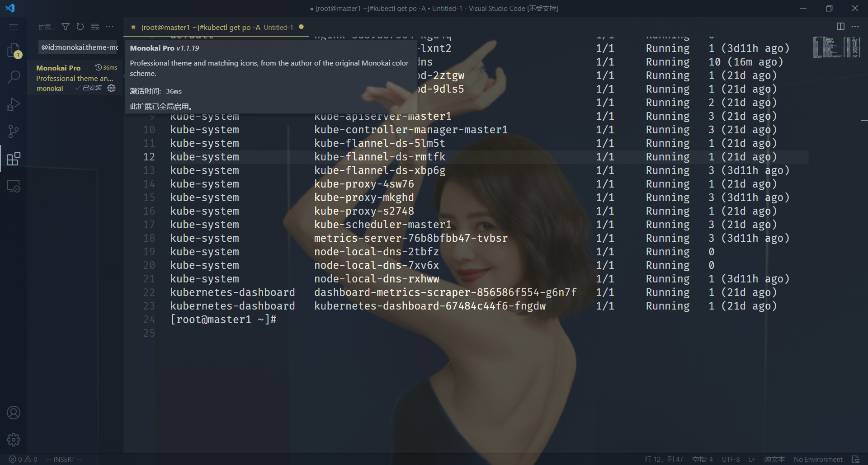This screenshot has width=868, height=465.
Task: Click the minimap code preview
Action: pos(836,47)
